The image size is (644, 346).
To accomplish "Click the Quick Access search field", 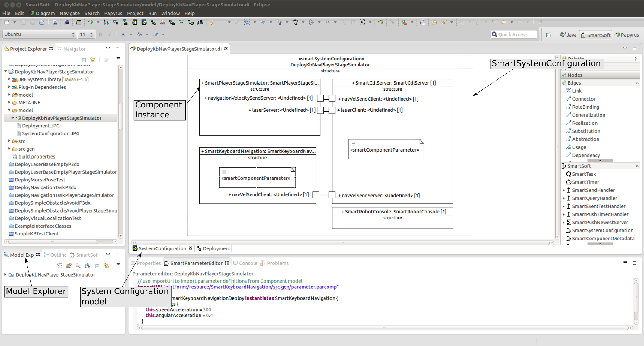I will (514, 34).
